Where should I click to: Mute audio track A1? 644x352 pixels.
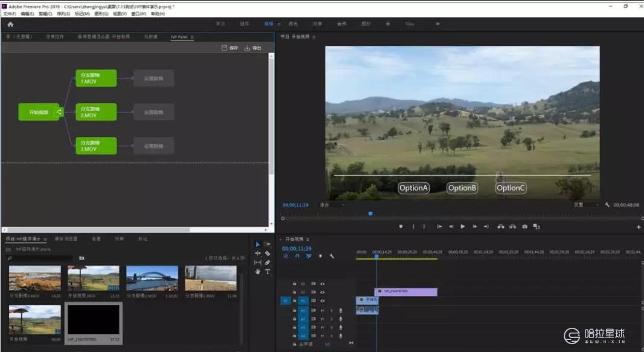[x=322, y=310]
